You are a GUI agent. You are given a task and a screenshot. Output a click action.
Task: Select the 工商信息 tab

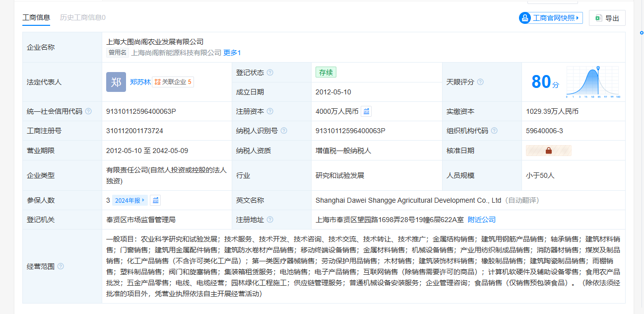pyautogui.click(x=36, y=17)
